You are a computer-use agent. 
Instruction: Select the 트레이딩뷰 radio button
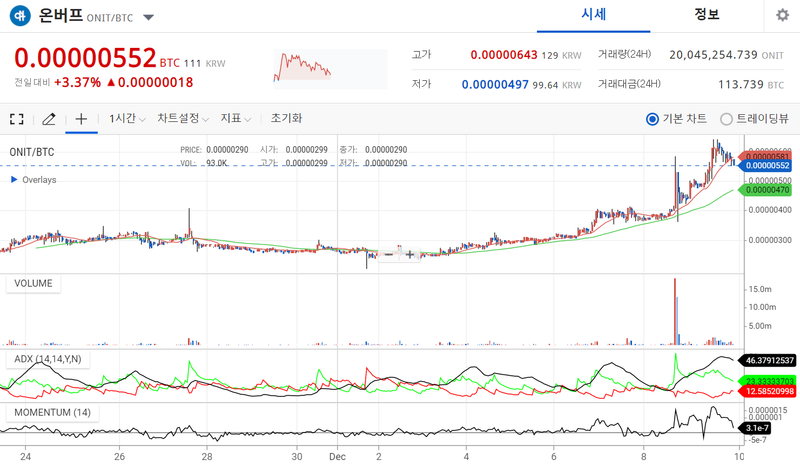pos(726,119)
